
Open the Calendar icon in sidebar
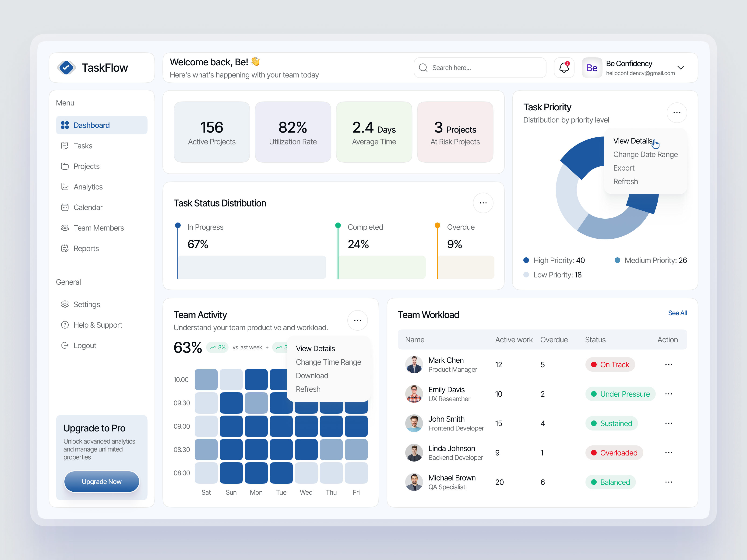click(x=65, y=207)
